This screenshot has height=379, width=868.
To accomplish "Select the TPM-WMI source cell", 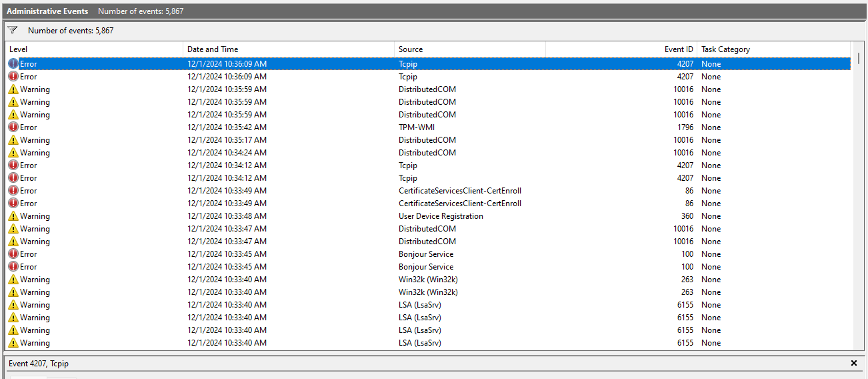I will coord(417,127).
